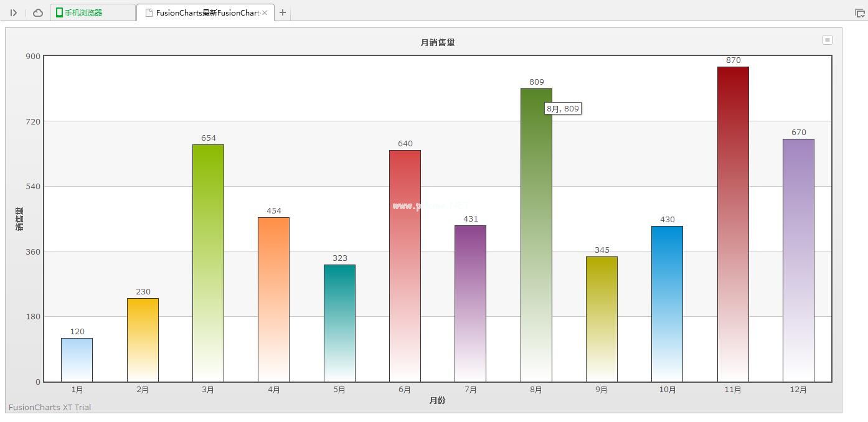This screenshot has height=422, width=868.
Task: Click the value label 230
Action: [x=143, y=292]
